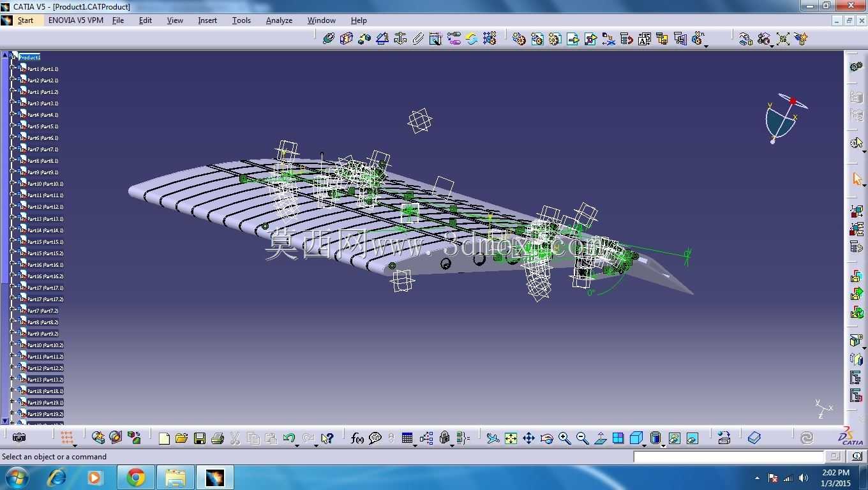Image resolution: width=868 pixels, height=490 pixels.
Task: Click the Normal View tool
Action: (600, 438)
